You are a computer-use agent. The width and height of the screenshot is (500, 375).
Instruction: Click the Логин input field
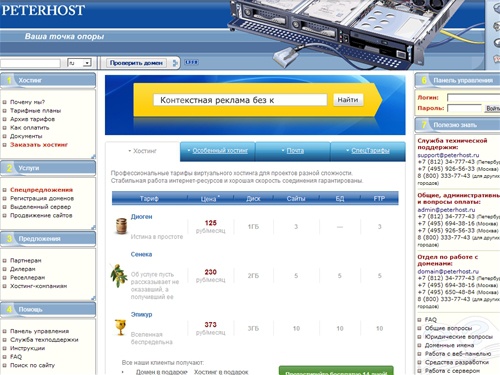473,98
